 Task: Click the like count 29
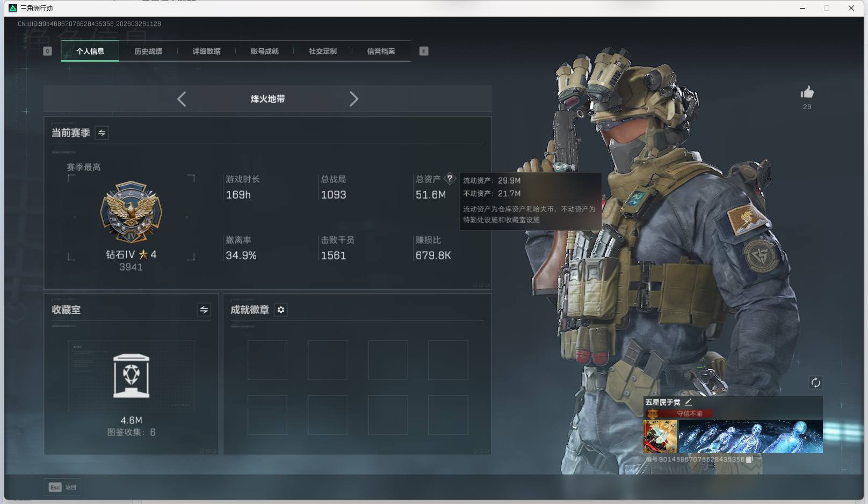point(807,107)
